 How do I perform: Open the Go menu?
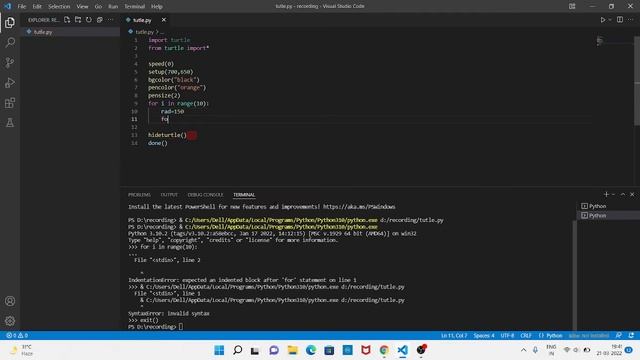(98, 7)
